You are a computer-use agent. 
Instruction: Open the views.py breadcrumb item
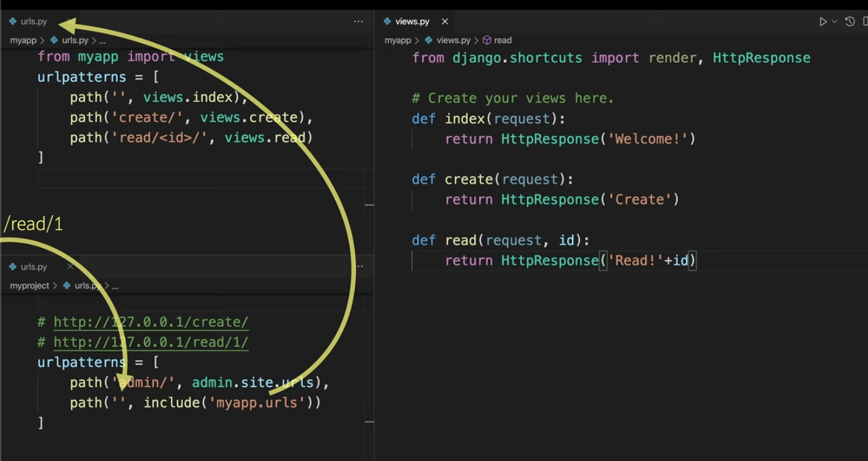click(448, 40)
